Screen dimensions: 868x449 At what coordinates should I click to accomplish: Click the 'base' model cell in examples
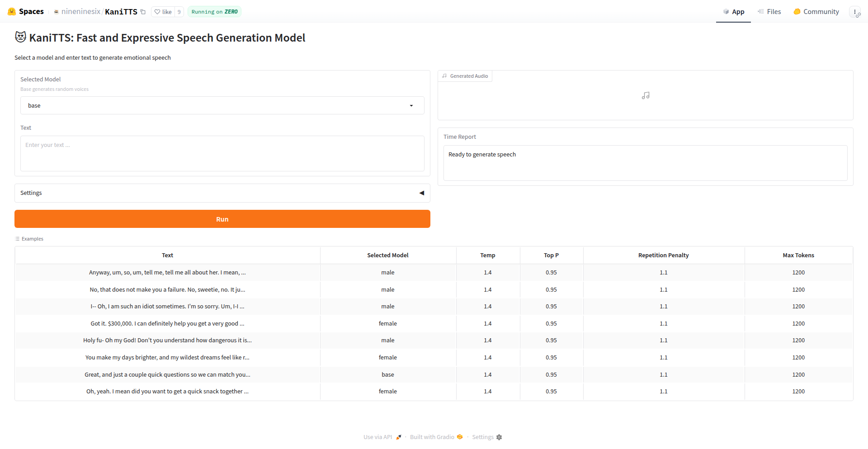click(388, 374)
